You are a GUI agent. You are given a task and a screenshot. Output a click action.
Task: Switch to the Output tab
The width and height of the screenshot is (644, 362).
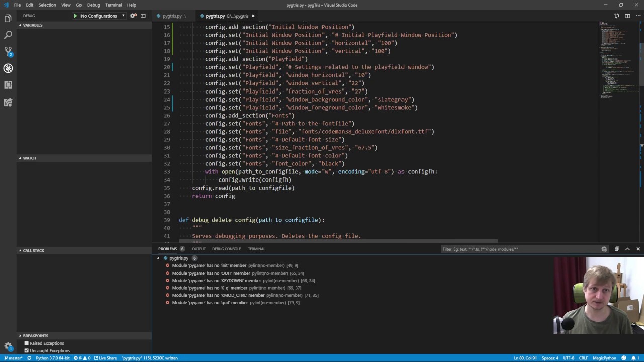click(199, 249)
